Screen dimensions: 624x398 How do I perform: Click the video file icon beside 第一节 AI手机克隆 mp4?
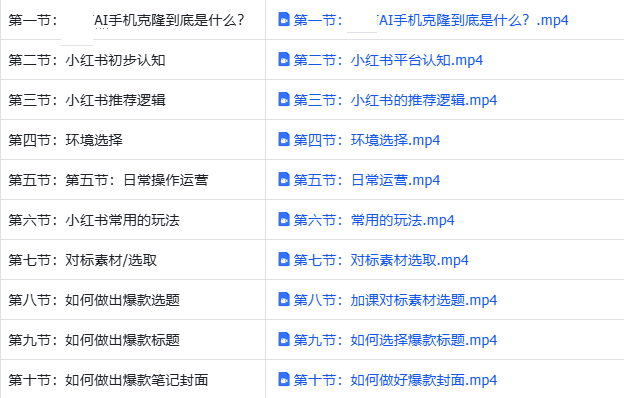[x=284, y=19]
